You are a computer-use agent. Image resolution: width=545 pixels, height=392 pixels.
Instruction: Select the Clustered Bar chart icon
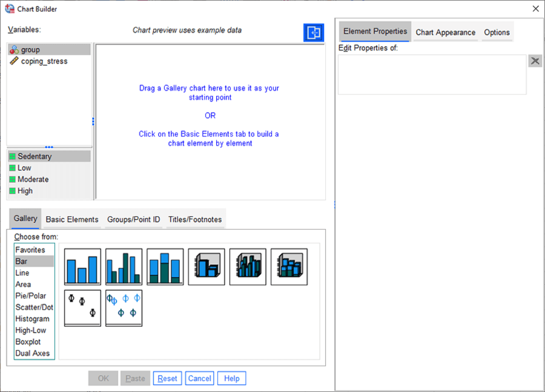[124, 267]
